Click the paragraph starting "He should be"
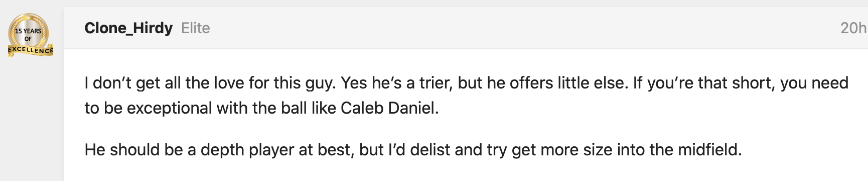The width and height of the screenshot is (868, 181). [x=413, y=150]
